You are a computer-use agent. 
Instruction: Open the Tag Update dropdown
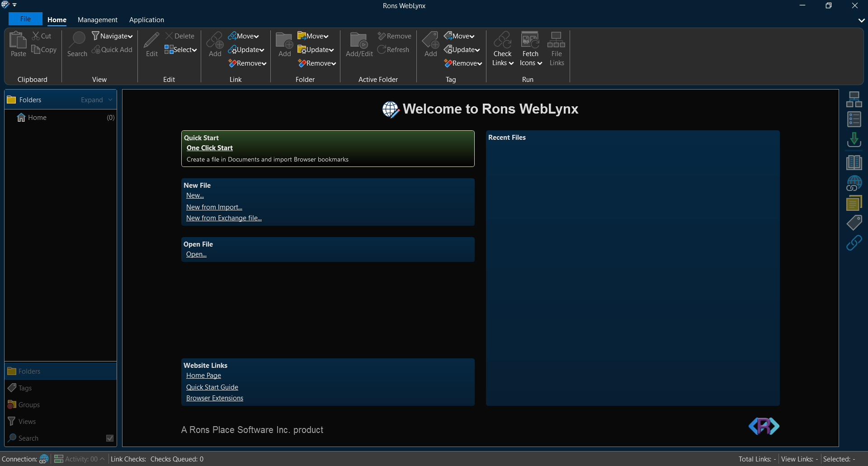click(x=462, y=50)
